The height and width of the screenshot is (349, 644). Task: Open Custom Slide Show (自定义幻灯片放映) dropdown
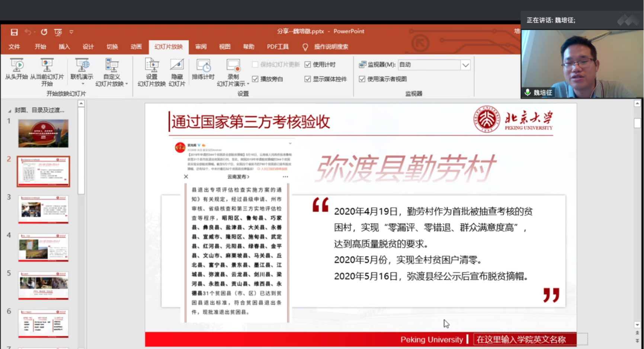(x=112, y=73)
